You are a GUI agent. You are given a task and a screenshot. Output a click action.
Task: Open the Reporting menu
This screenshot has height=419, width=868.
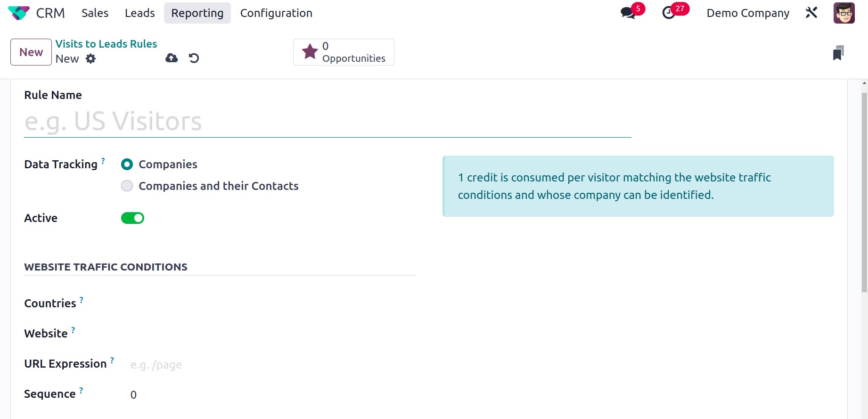[x=197, y=13]
